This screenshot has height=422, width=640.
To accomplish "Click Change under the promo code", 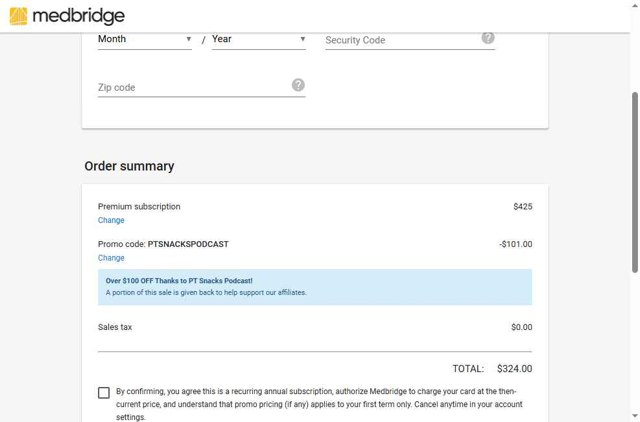I will coord(111,258).
